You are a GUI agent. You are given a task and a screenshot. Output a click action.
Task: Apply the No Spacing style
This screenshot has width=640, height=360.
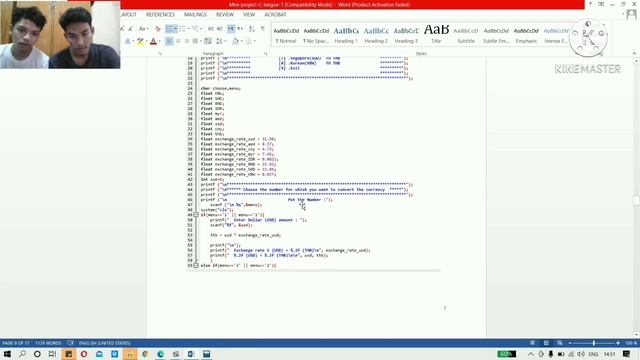[x=316, y=35]
